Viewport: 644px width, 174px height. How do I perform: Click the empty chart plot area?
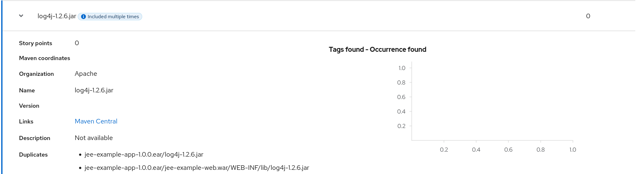click(492, 101)
